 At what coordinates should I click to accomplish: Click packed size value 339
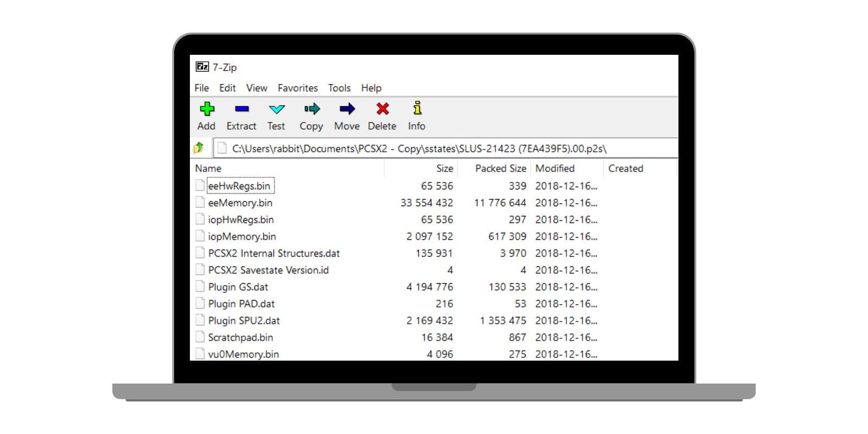[518, 186]
